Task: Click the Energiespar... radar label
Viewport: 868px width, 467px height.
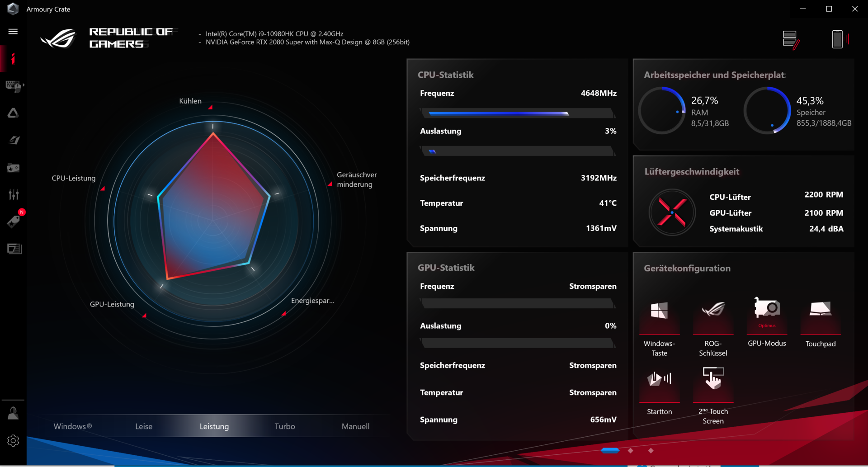Action: (x=313, y=301)
